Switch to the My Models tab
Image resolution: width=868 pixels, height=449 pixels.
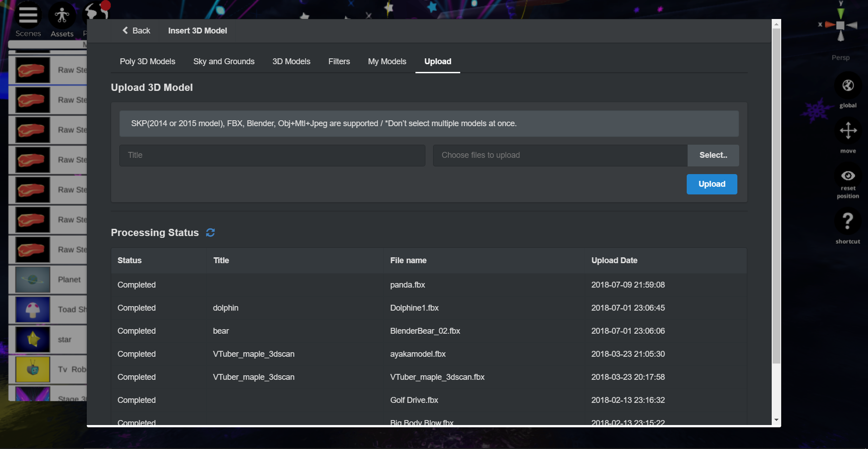(387, 61)
